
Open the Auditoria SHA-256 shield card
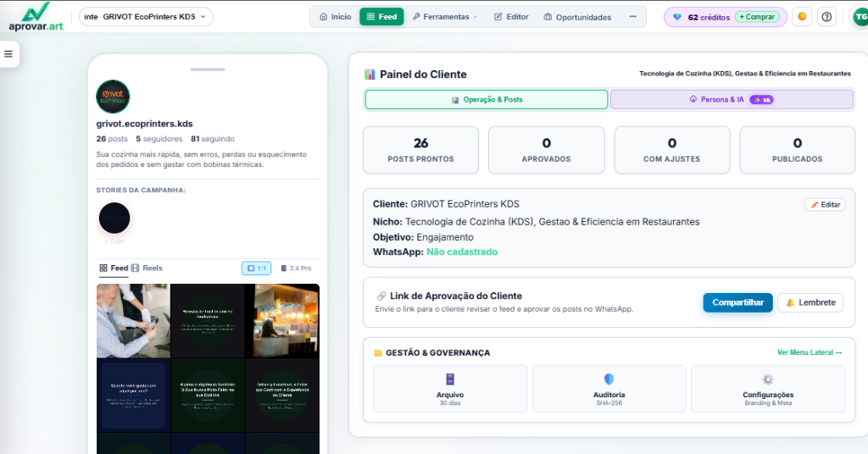609,389
